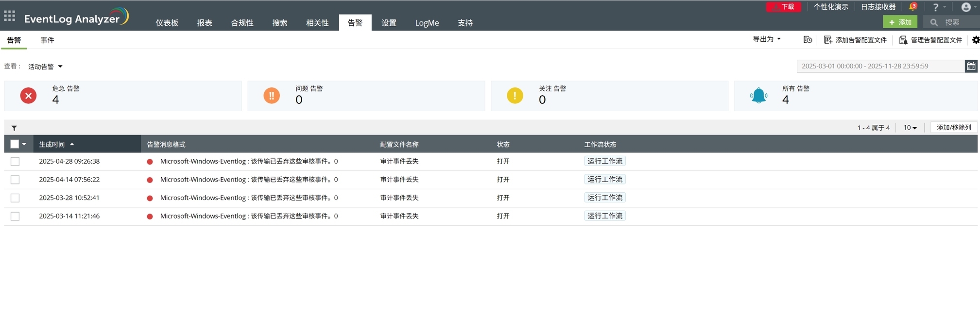980x317 pixels.
Task: Open 日志接收器 link
Action: (878, 7)
